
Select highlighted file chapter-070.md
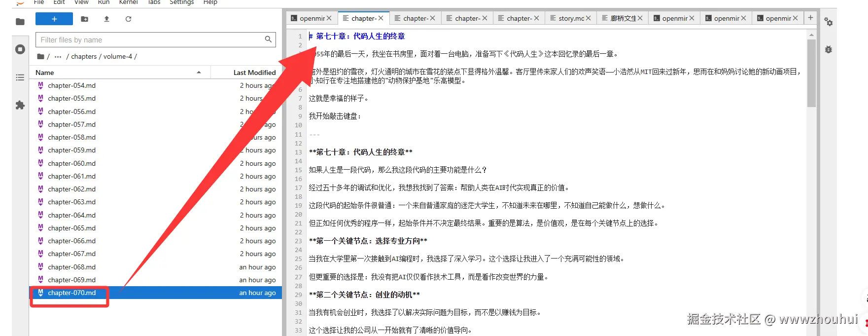(x=156, y=293)
